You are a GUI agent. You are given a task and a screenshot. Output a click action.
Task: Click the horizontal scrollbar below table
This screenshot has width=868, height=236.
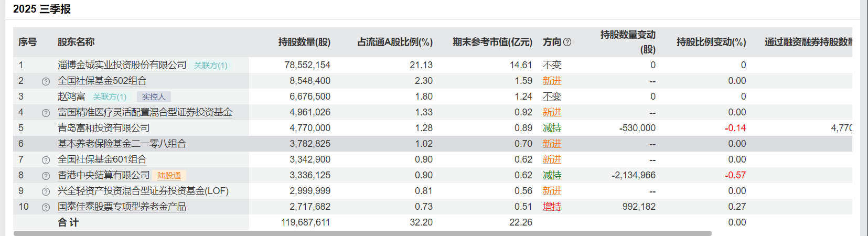(x=362, y=233)
